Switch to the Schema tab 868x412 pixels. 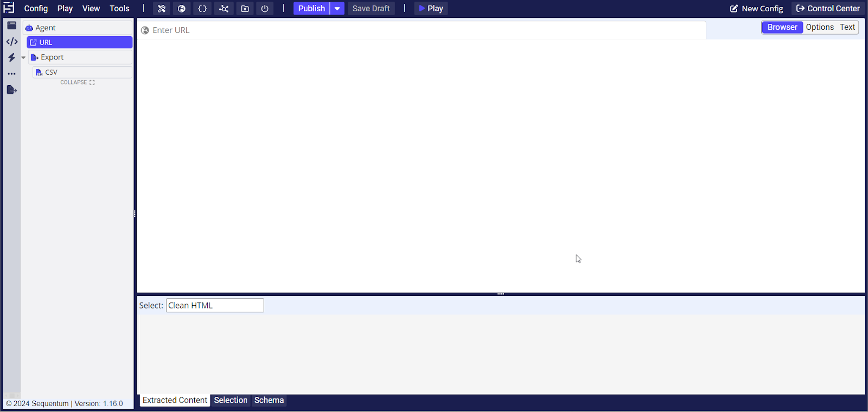[269, 400]
